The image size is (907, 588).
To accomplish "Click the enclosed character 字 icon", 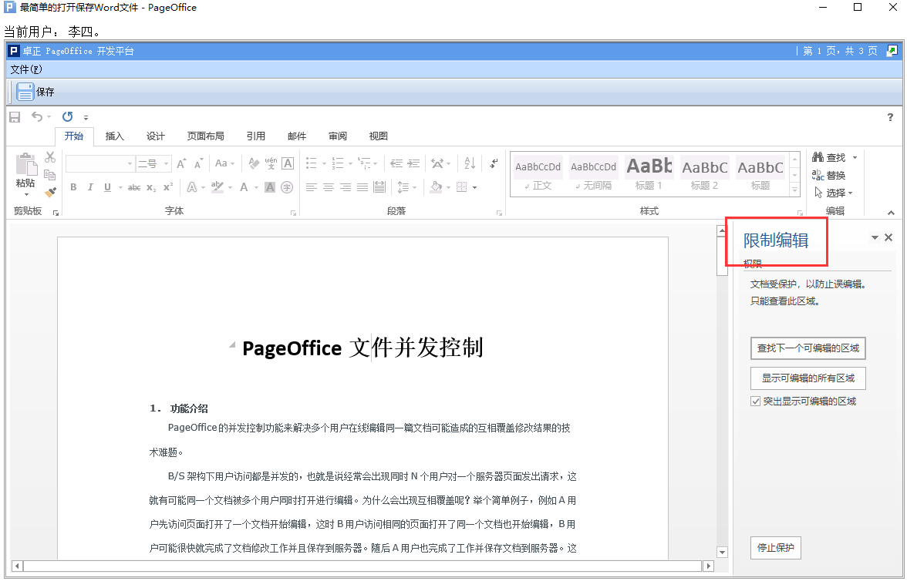I will pos(287,187).
